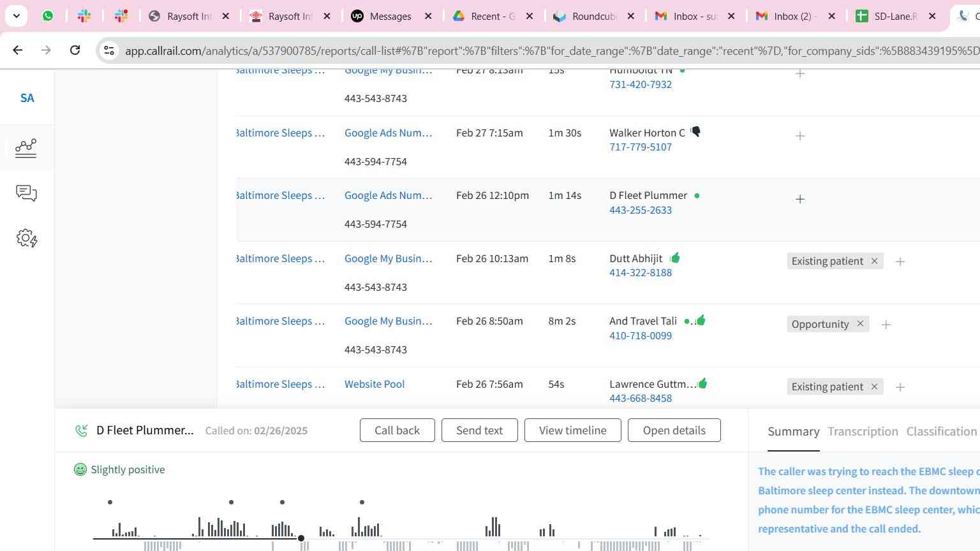
Task: Open the settings gear sidebar icon
Action: click(26, 239)
